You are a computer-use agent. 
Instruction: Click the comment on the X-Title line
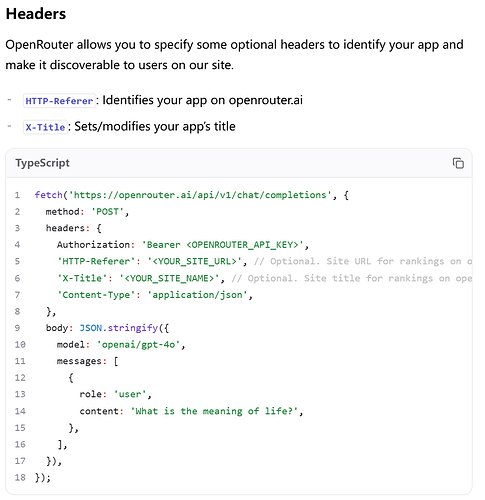(352, 278)
